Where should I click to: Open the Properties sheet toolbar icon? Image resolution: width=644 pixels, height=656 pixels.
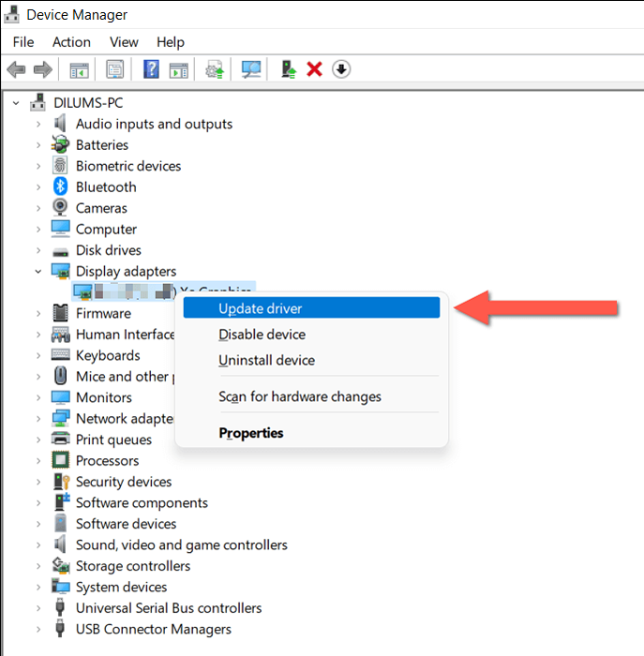pos(114,69)
